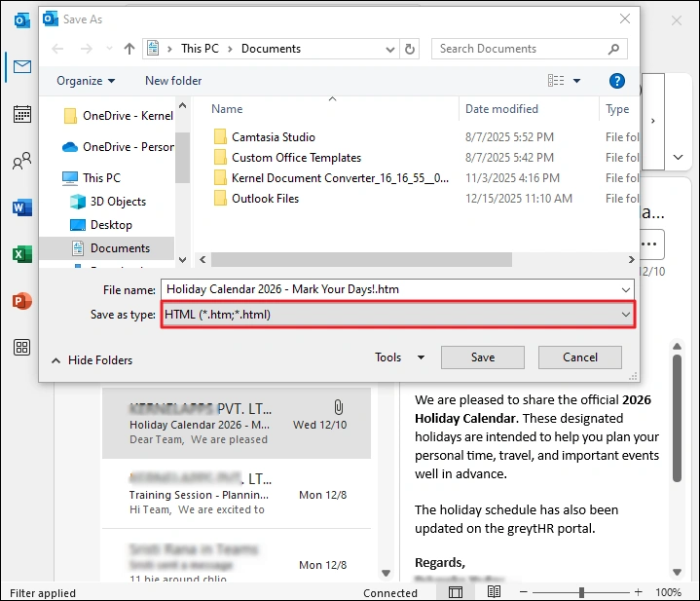Image resolution: width=700 pixels, height=601 pixels.
Task: Select 3D Objects in navigation tree
Action: pos(108,202)
